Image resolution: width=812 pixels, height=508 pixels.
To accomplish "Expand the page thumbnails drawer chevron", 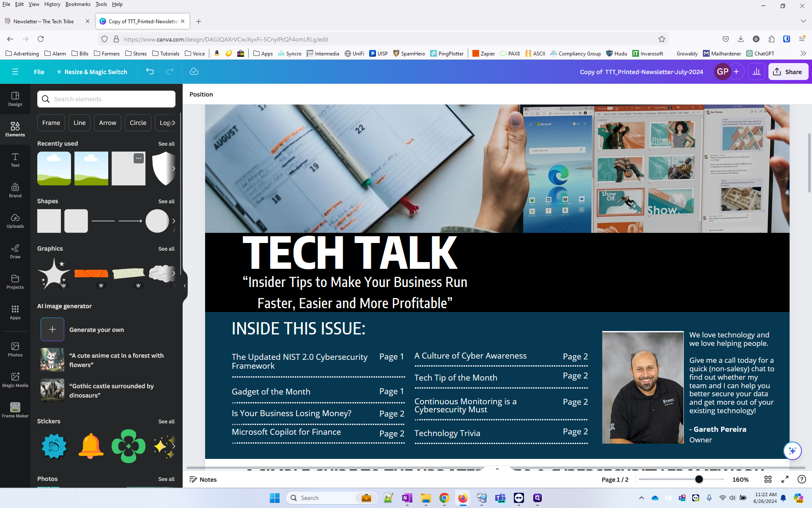I will [x=497, y=469].
